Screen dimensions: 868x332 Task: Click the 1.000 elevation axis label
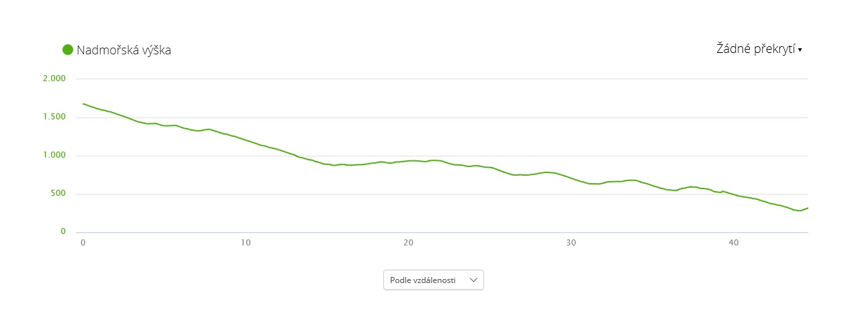tap(54, 156)
